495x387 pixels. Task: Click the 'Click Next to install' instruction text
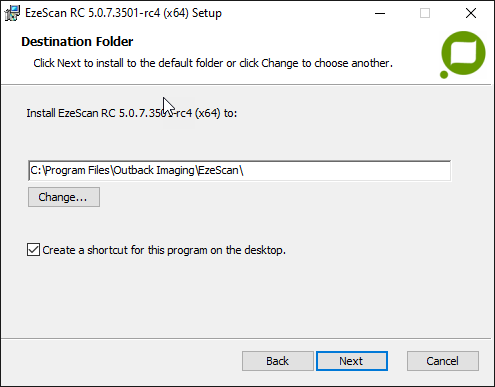[213, 63]
